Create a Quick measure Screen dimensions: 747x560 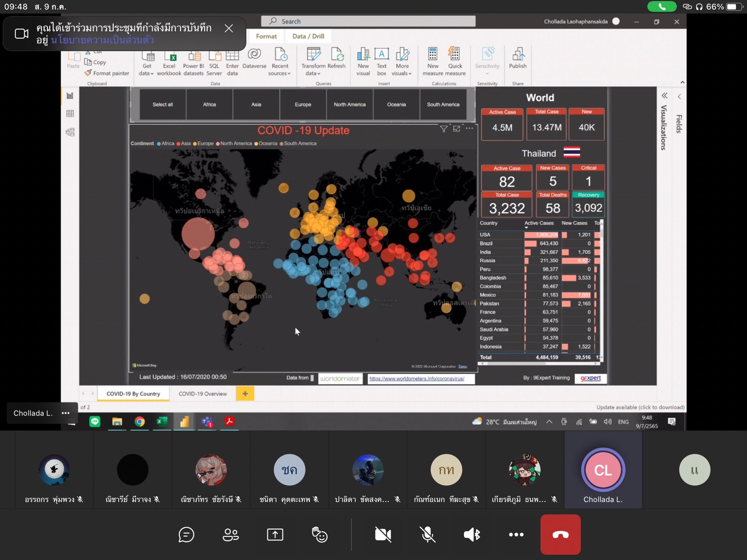coord(455,63)
